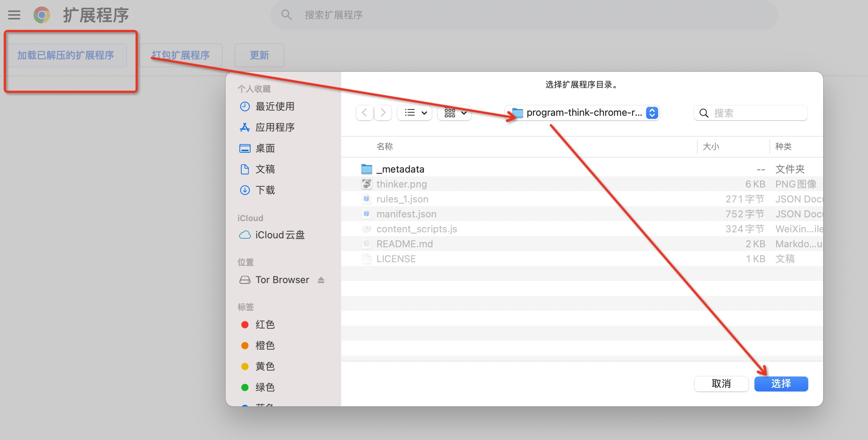Open the 下载 folder in sidebar
The height and width of the screenshot is (440, 868).
pos(265,190)
